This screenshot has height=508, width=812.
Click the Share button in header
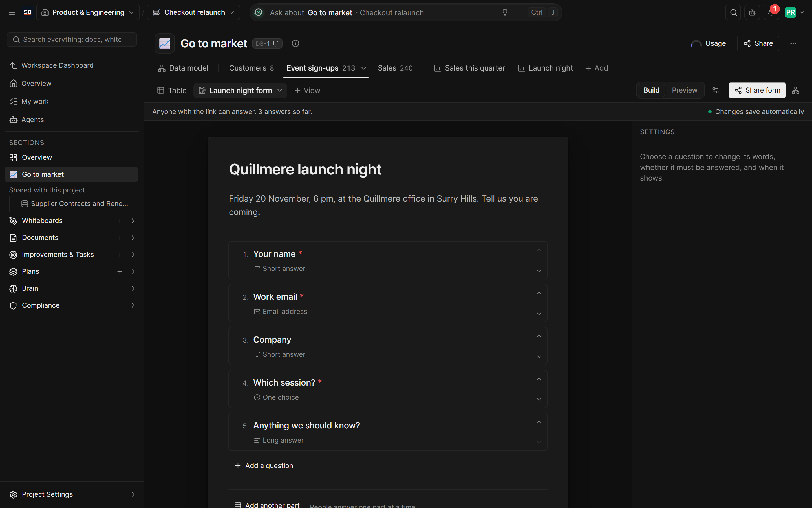click(x=758, y=43)
